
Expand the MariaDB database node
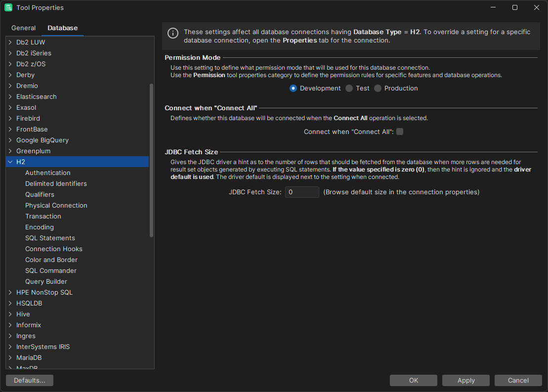tap(9, 357)
